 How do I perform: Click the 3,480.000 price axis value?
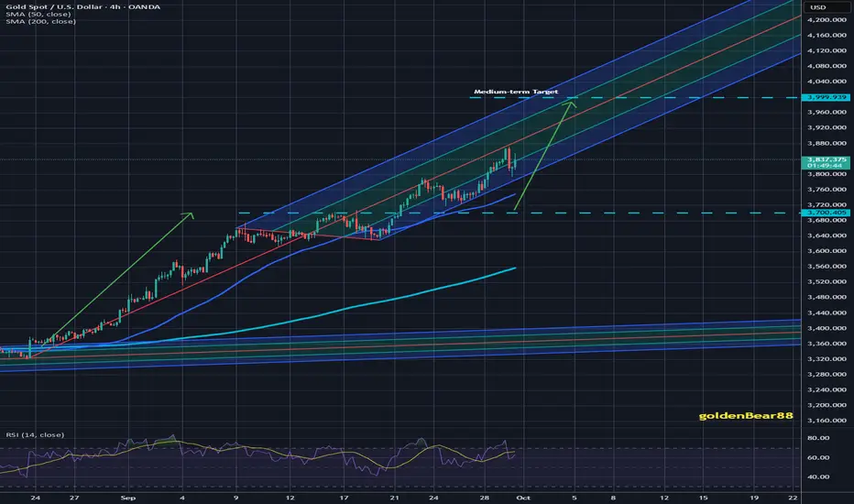point(827,297)
